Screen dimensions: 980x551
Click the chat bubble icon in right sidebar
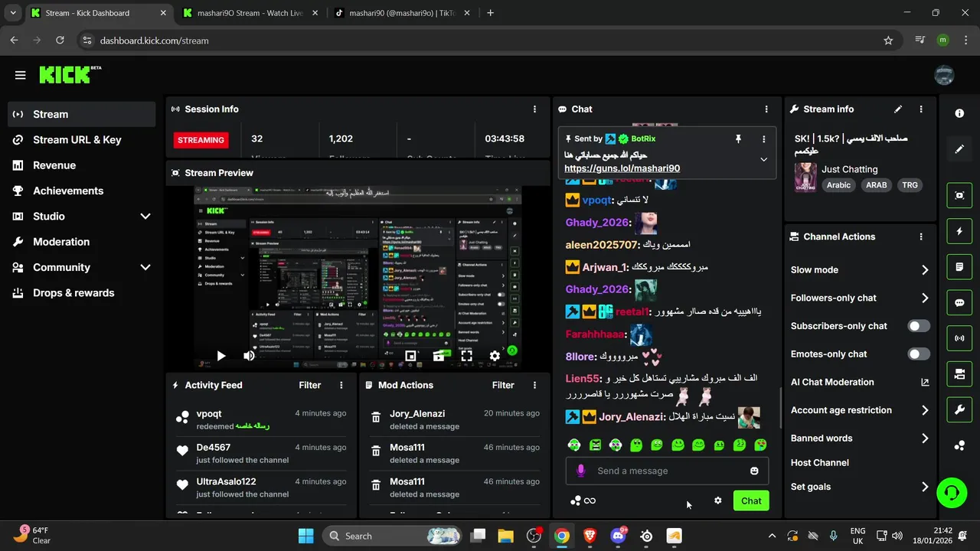pos(959,302)
